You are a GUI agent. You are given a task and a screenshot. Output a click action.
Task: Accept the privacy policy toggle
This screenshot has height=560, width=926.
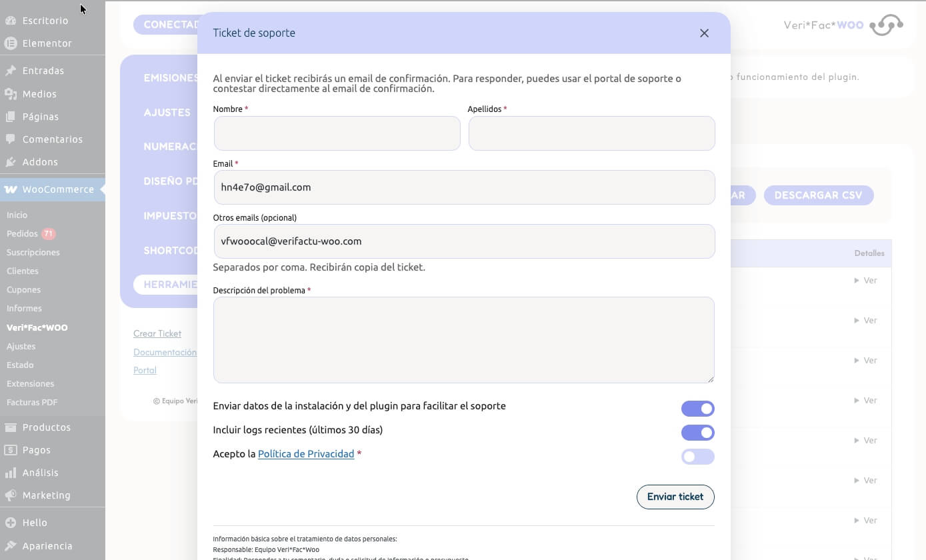pos(697,457)
